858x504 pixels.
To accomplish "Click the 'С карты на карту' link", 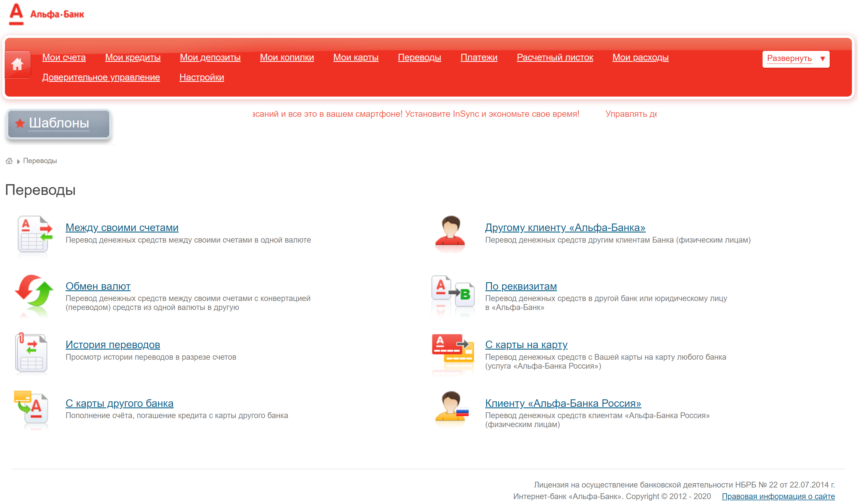I will pyautogui.click(x=526, y=345).
